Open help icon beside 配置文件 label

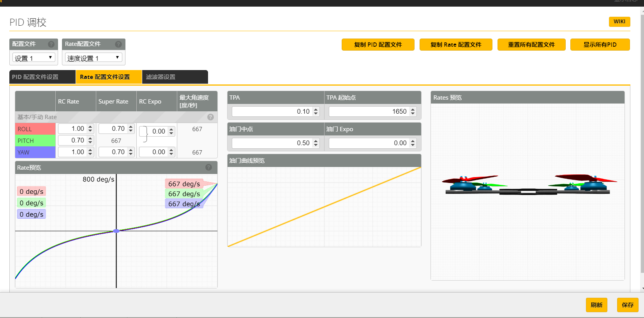[51, 44]
